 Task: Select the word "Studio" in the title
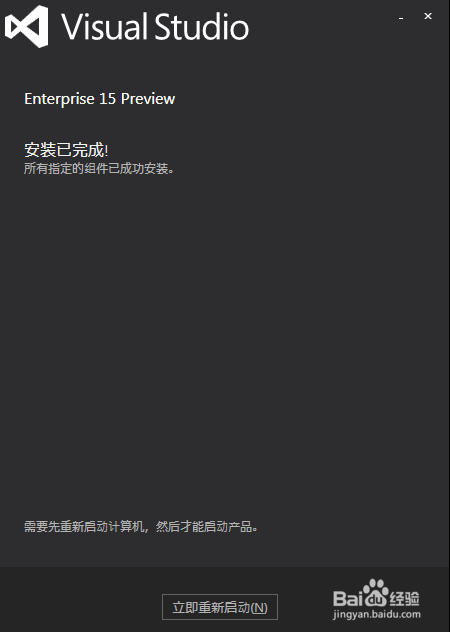(x=202, y=27)
